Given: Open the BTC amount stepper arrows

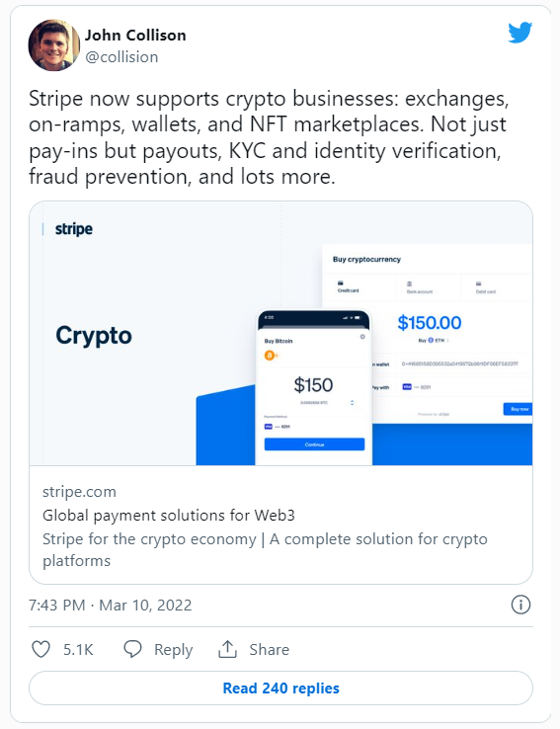Looking at the screenshot, I should (352, 403).
